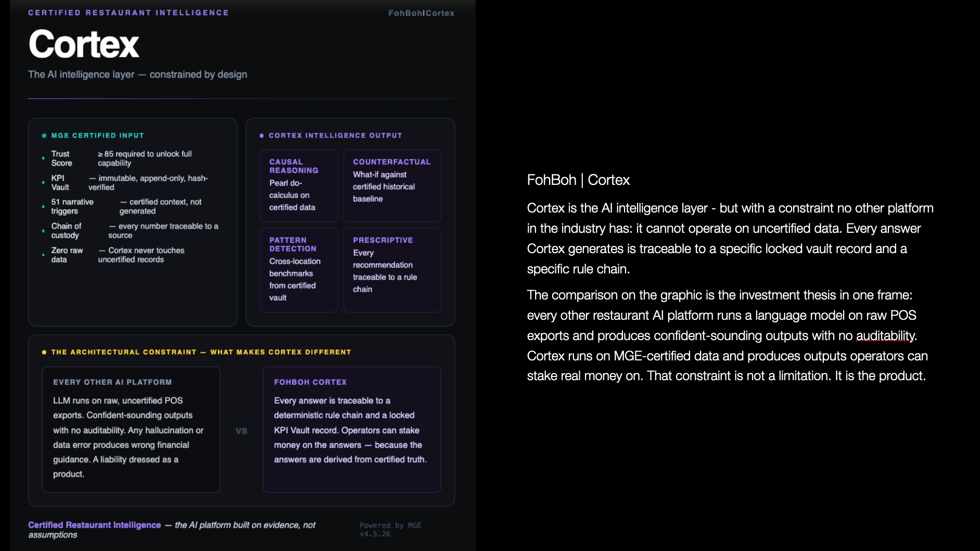Select the Causal Reasoning card

[299, 185]
